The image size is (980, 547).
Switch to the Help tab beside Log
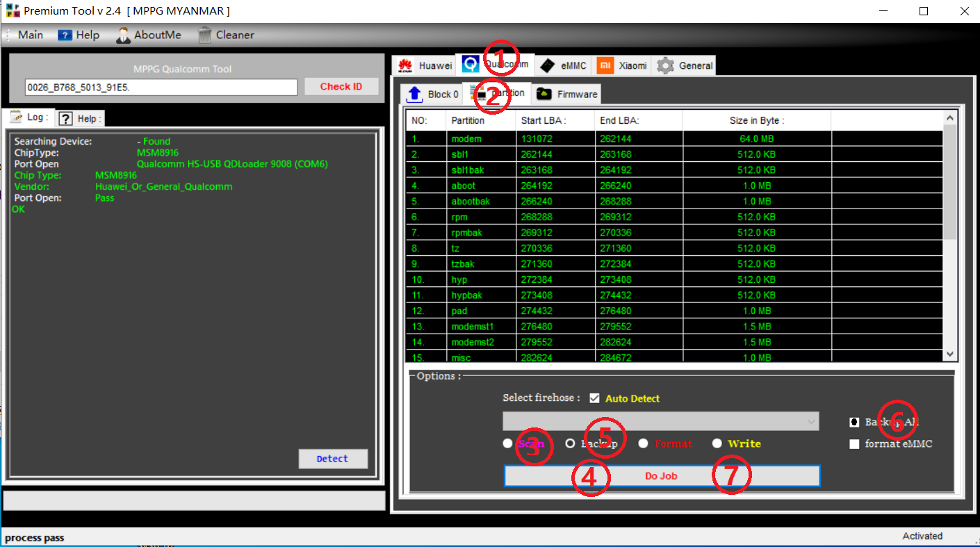(80, 118)
